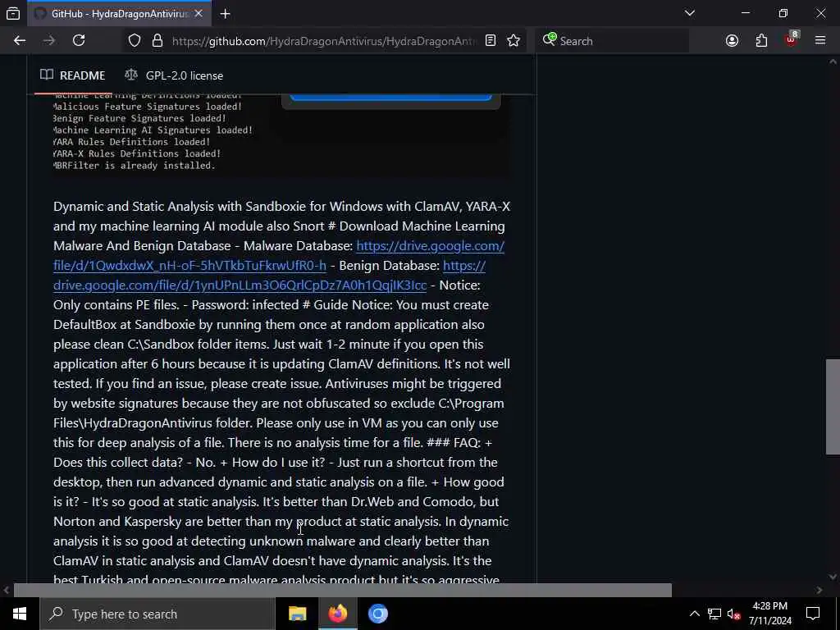Click the github.com URL address bar
Image resolution: width=840 pixels, height=630 pixels.
(x=323, y=41)
